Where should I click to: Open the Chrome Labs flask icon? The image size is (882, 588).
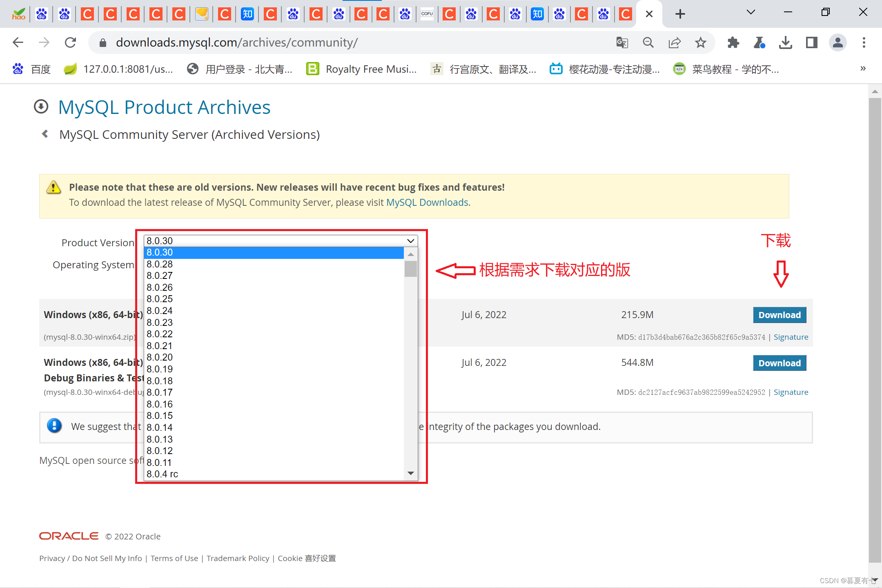tap(759, 42)
